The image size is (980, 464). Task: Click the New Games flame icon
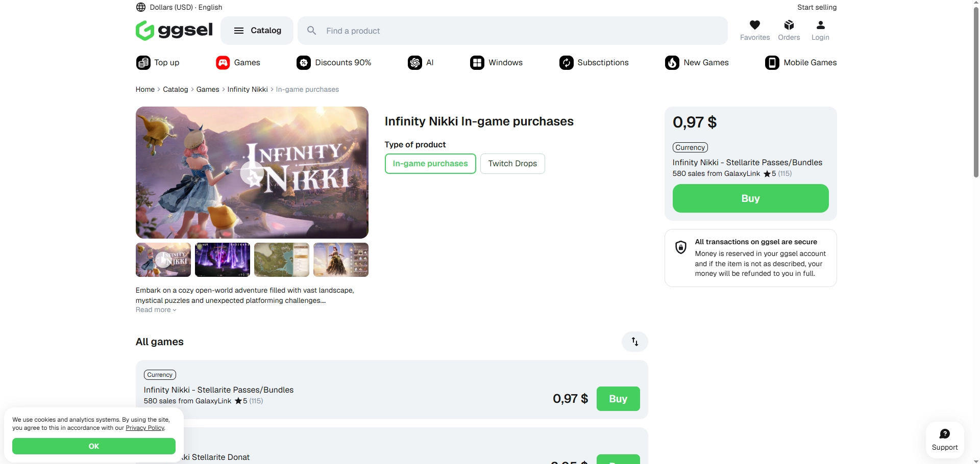[x=672, y=63]
